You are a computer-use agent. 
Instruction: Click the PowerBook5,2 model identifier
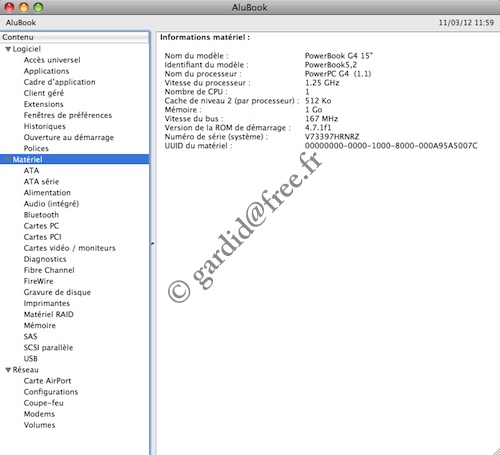(x=331, y=65)
